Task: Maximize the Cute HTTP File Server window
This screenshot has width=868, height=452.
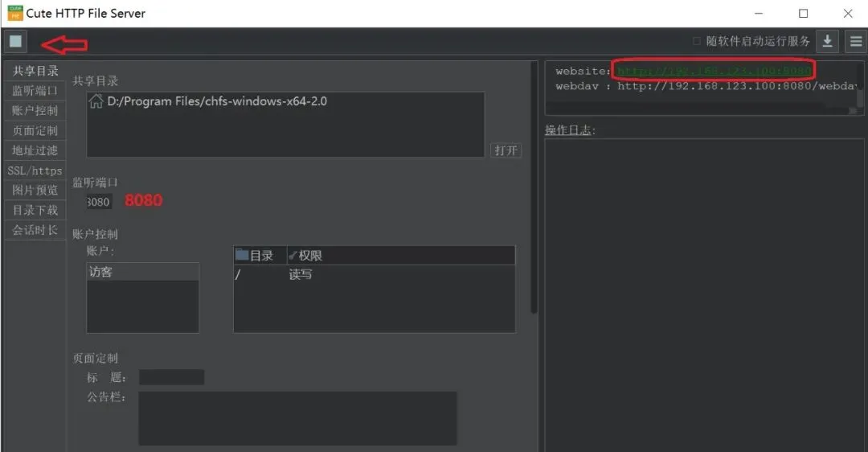Action: (803, 14)
